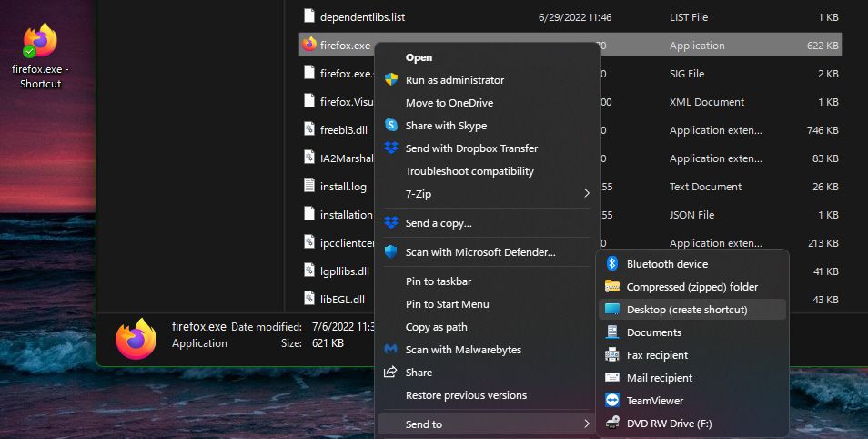The image size is (868, 439).
Task: Choose Share menu entry
Action: click(419, 373)
